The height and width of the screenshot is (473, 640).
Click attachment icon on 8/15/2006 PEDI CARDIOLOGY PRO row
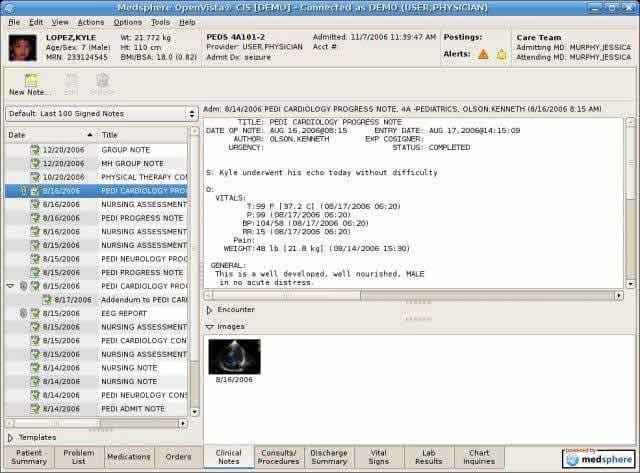tap(24, 286)
